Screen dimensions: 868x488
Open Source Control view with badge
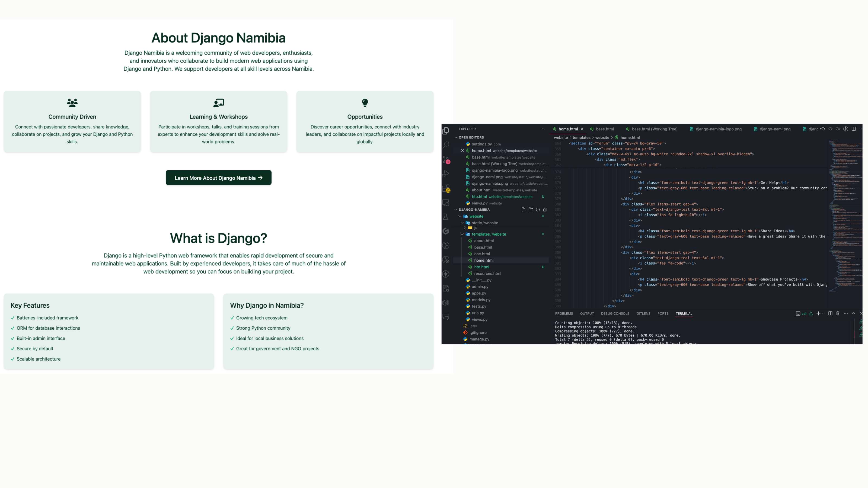(x=446, y=160)
